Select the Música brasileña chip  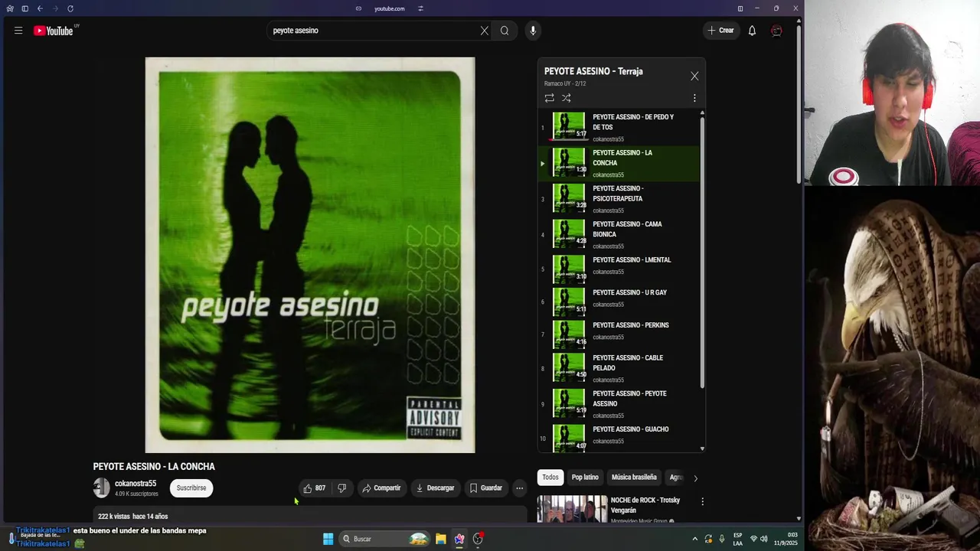[x=634, y=478]
